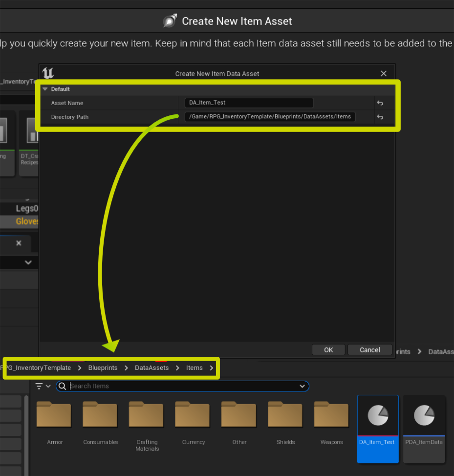
Task: Expand chevron after Blueprints in breadcrumb
Action: pyautogui.click(x=127, y=368)
